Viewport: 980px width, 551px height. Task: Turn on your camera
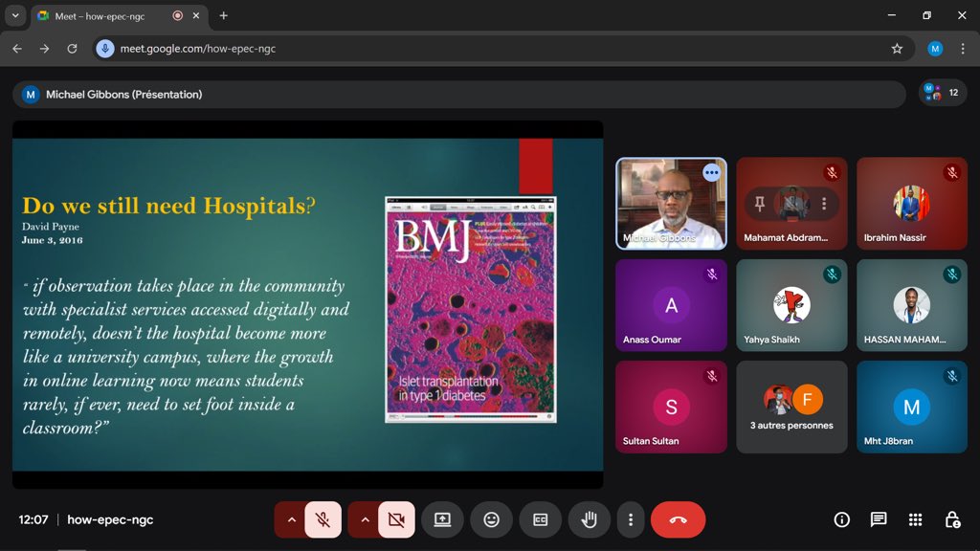(394, 519)
